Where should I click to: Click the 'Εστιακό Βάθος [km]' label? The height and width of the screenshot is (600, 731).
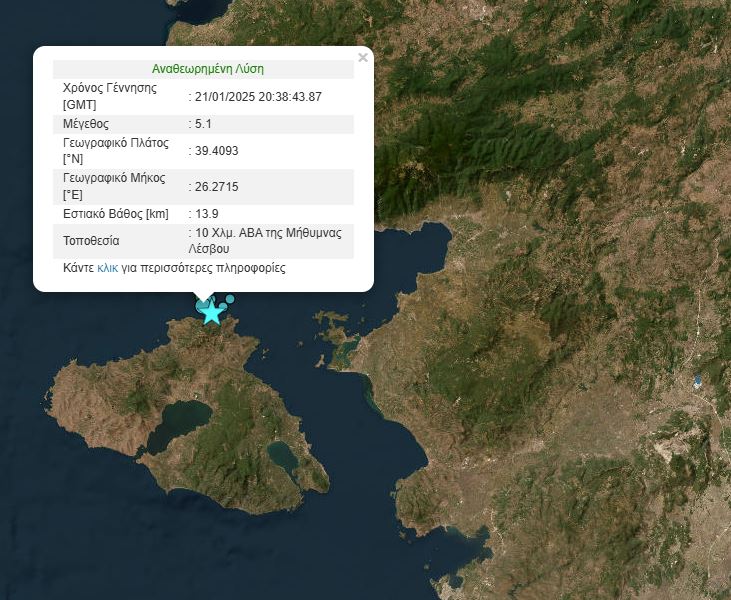(x=116, y=214)
